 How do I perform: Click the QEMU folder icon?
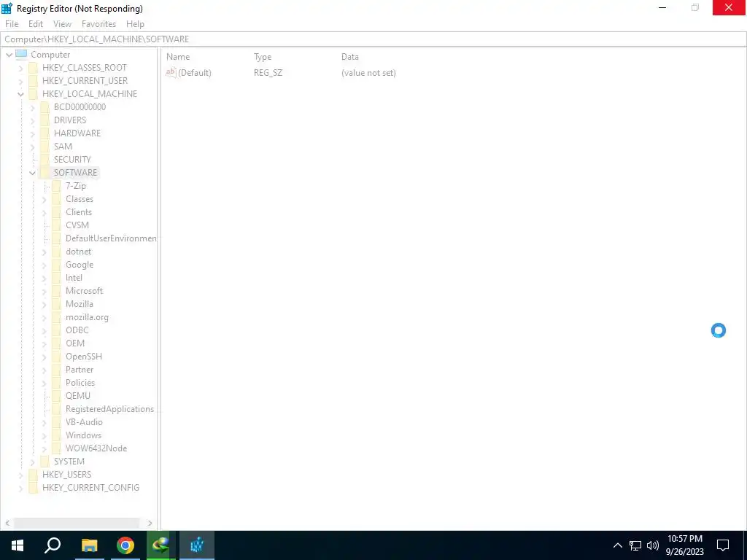57,396
